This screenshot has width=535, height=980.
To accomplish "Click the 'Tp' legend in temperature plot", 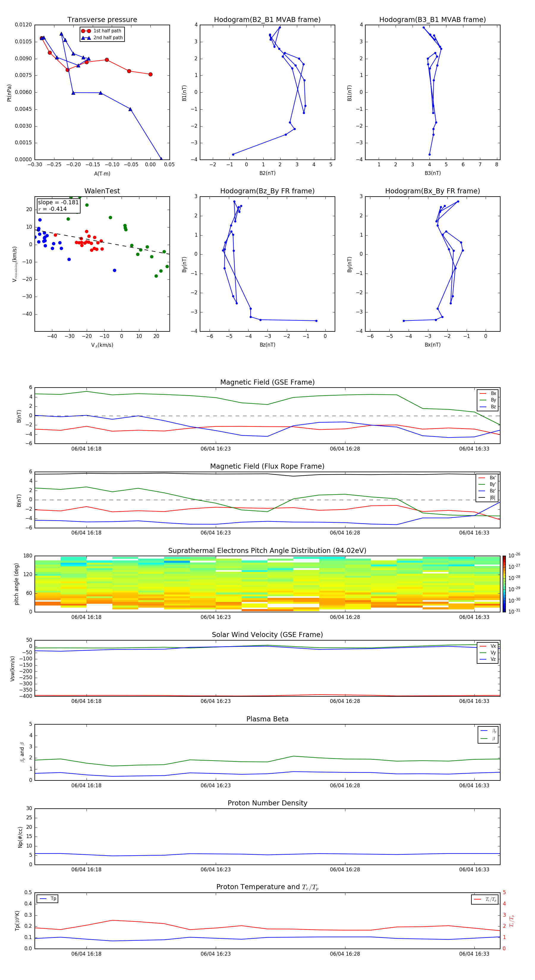I will coord(48,899).
